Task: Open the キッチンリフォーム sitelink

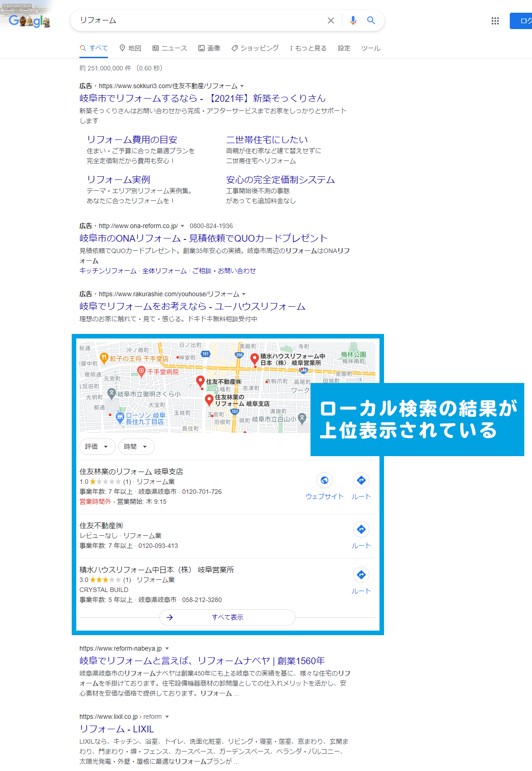Action: [x=108, y=271]
